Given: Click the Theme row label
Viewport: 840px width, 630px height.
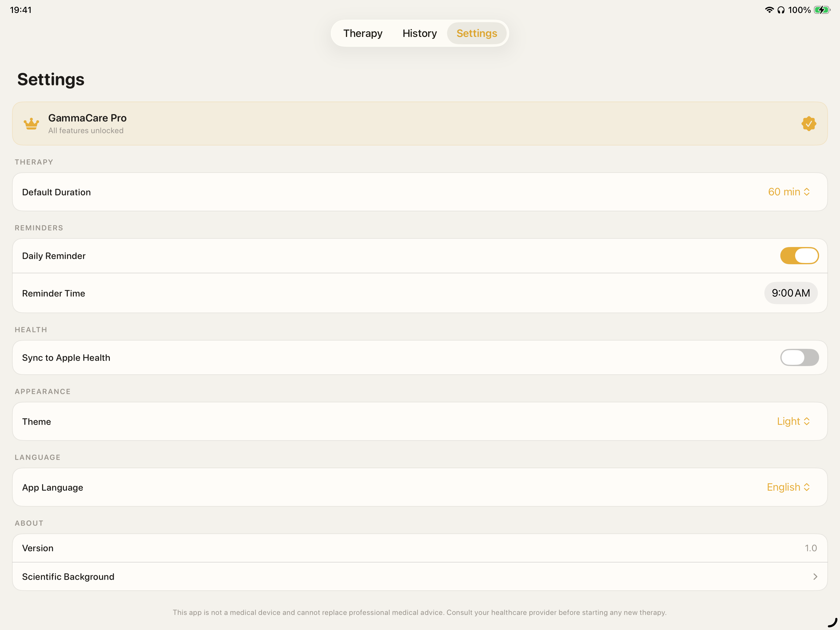Looking at the screenshot, I should click(x=37, y=422).
